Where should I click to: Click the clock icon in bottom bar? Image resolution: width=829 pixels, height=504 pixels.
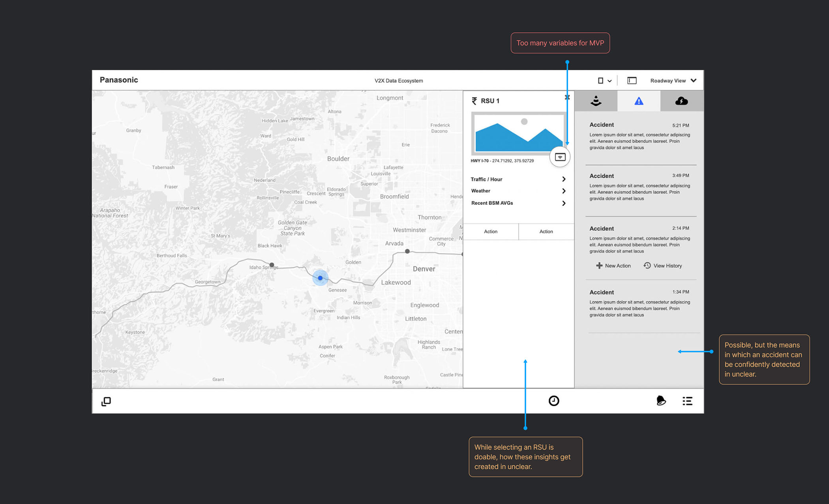click(x=554, y=401)
